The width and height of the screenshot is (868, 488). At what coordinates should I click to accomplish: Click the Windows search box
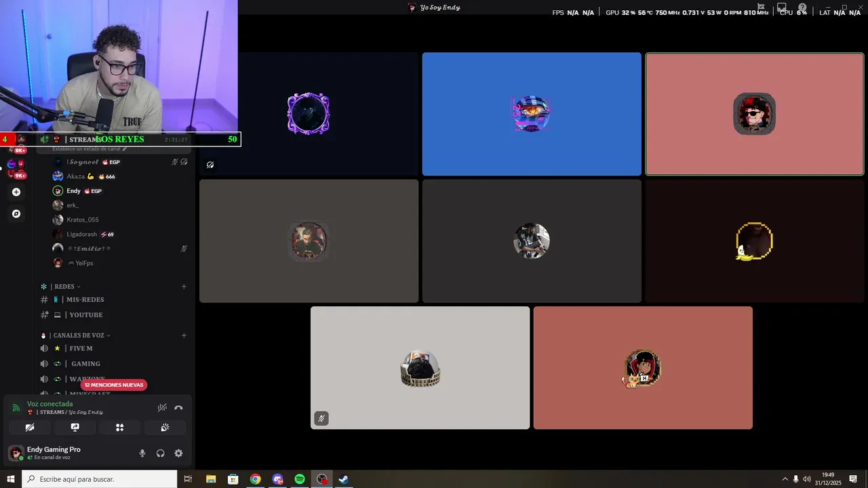click(99, 479)
